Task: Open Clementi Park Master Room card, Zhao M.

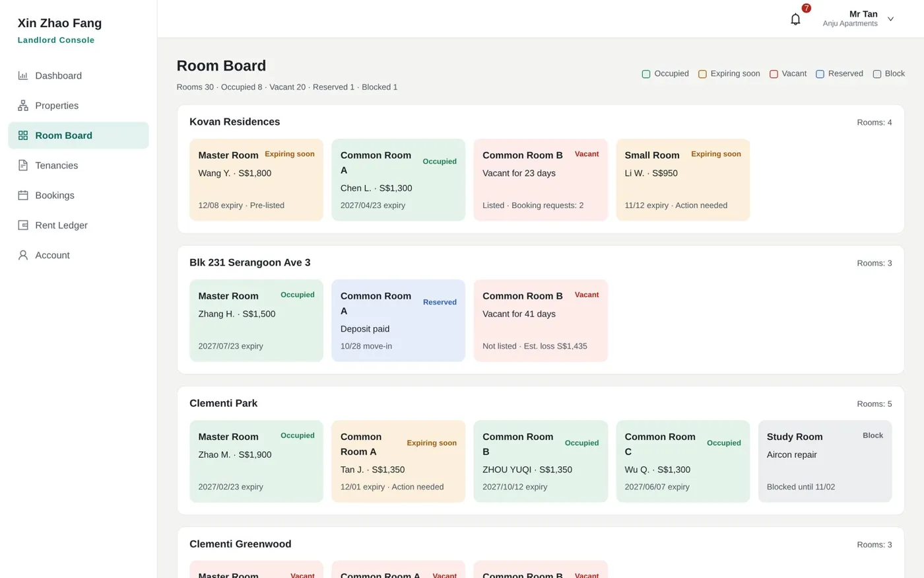Action: [256, 461]
